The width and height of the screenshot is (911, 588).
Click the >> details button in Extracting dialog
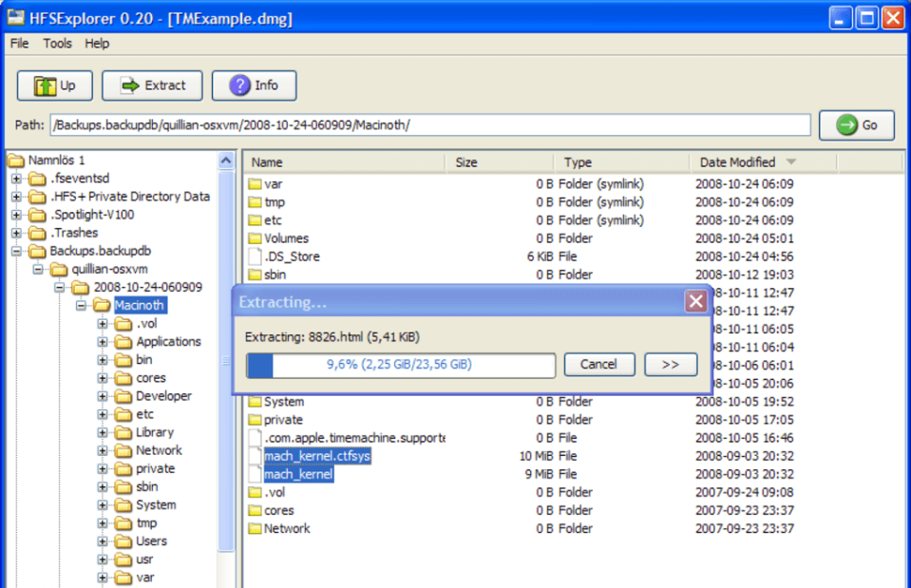[x=671, y=365]
